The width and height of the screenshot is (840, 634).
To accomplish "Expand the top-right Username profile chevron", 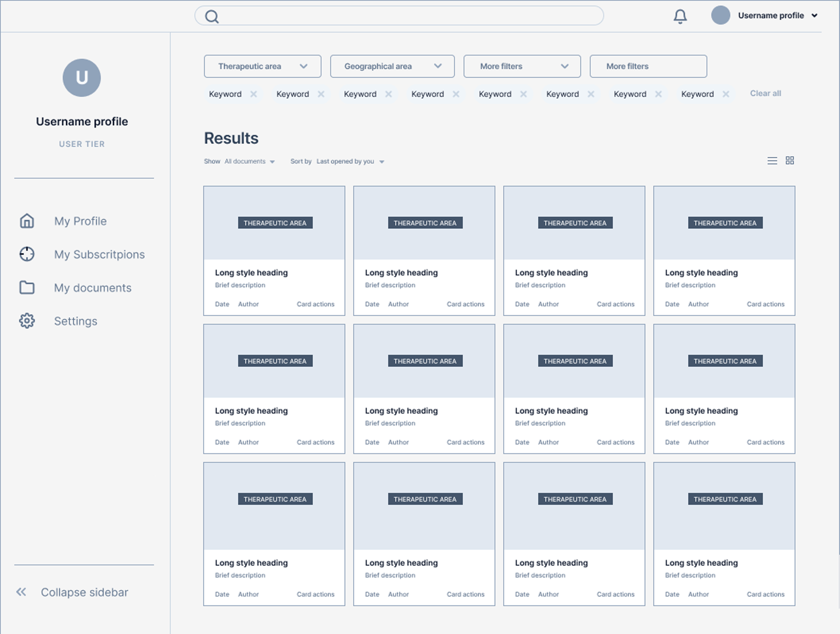I will (x=815, y=16).
